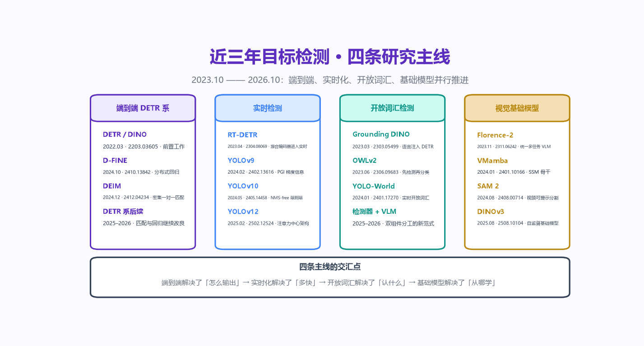Click the 2502.12524 · 注意力中心架构 detail line

click(x=269, y=223)
